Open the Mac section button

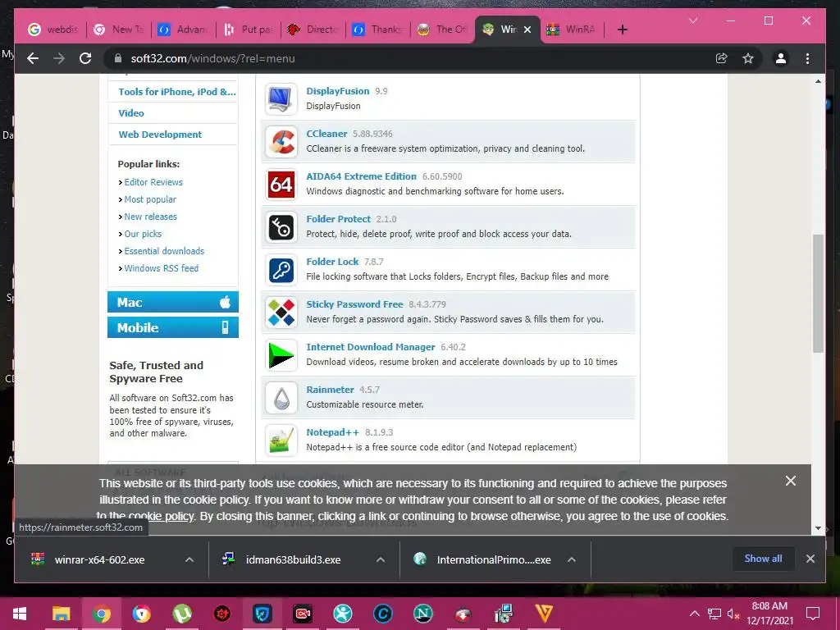172,302
